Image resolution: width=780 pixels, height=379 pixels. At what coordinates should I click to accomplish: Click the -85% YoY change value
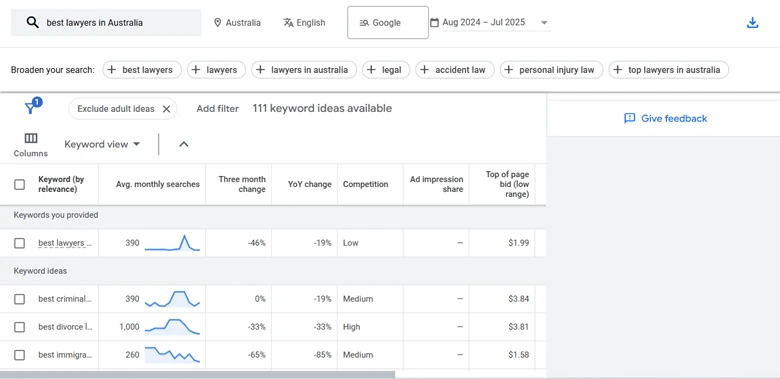point(322,355)
